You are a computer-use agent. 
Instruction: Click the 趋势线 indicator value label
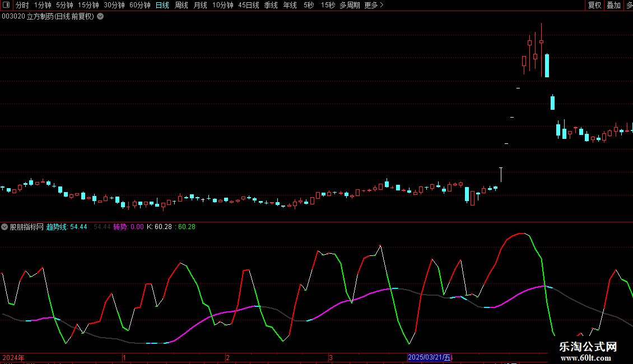pyautogui.click(x=67, y=227)
